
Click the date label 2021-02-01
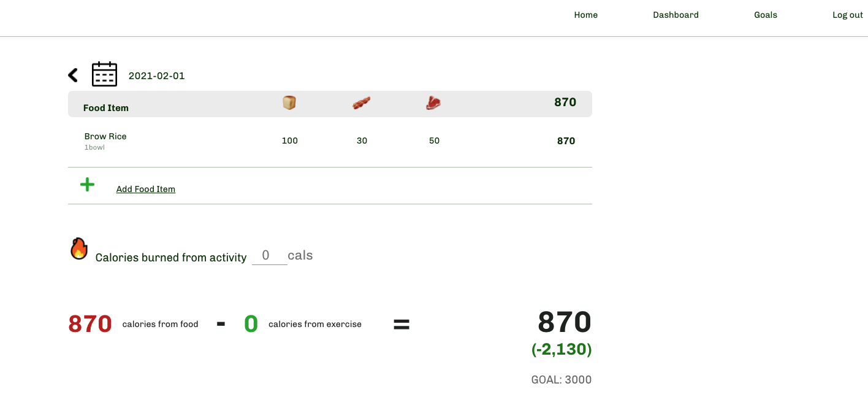tap(156, 75)
